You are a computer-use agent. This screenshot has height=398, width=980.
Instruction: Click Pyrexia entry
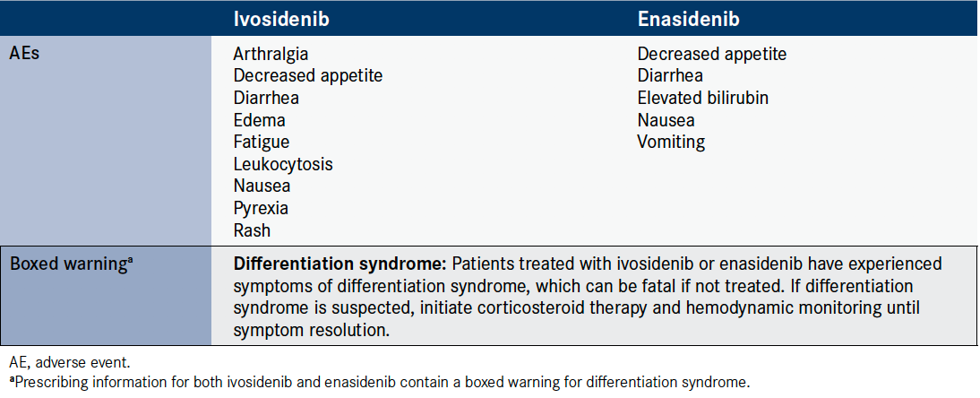coord(261,208)
